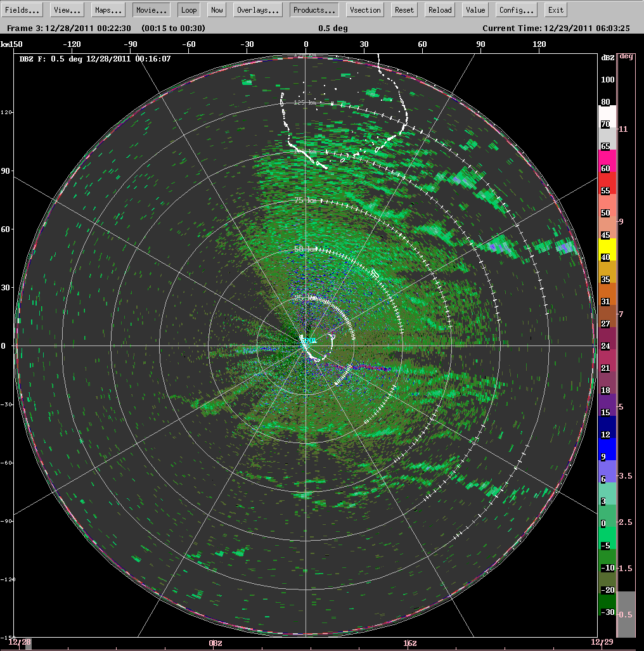Click the gray time marker on bottom timeline
This screenshot has height=651, width=644.
tap(29, 644)
